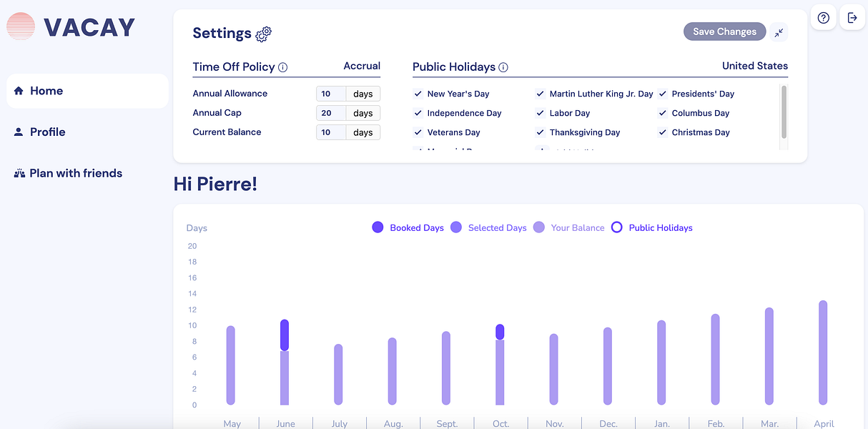The width and height of the screenshot is (868, 429).
Task: Click the Nov. balance bar
Action: (x=553, y=369)
